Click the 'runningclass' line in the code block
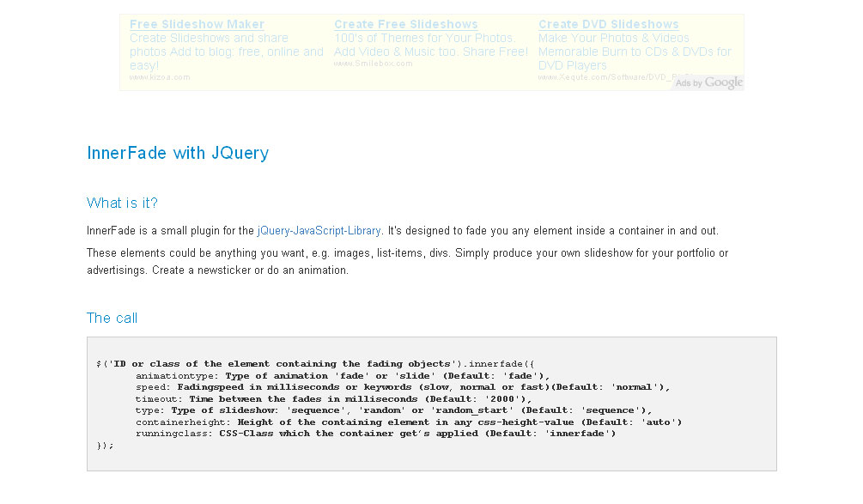The width and height of the screenshot is (863, 504). (375, 434)
